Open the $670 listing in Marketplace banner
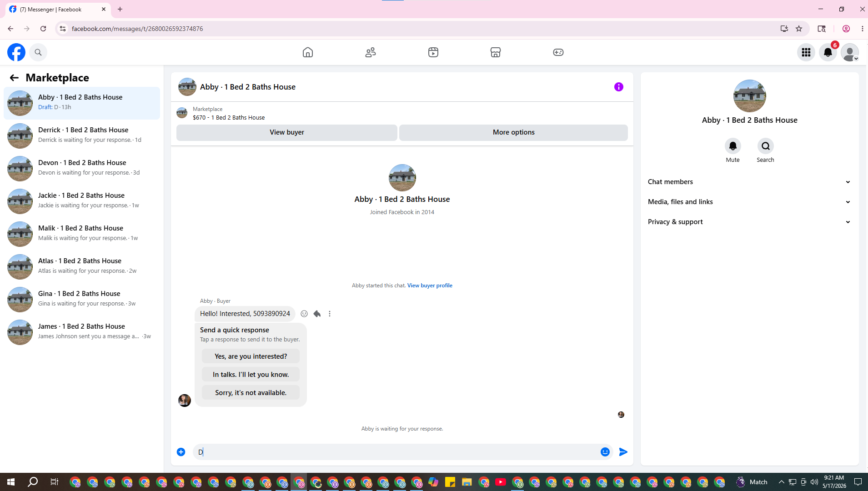Image resolution: width=868 pixels, height=491 pixels. pos(229,117)
